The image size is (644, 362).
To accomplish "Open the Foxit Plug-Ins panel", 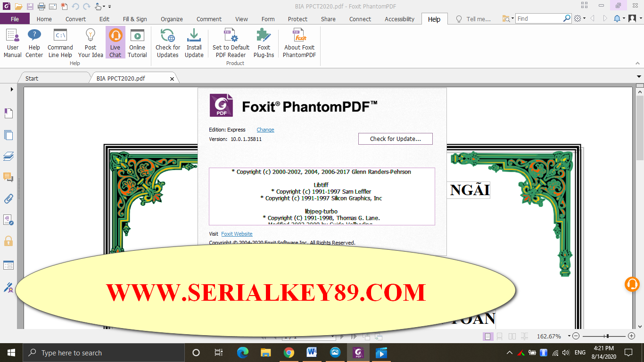I will 264,42.
